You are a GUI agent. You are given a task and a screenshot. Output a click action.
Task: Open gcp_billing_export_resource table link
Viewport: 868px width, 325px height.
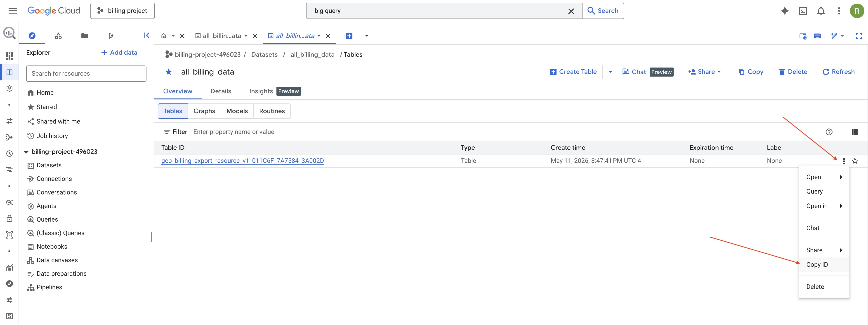tap(243, 161)
